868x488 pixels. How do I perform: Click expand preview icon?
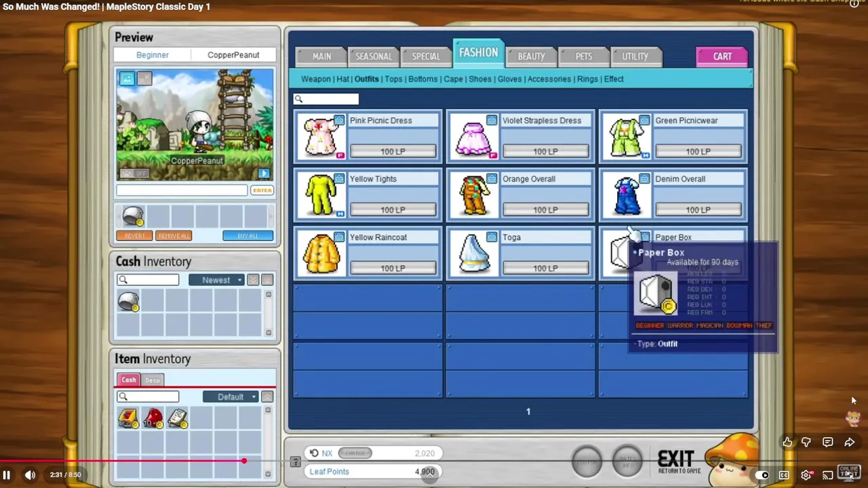click(144, 79)
